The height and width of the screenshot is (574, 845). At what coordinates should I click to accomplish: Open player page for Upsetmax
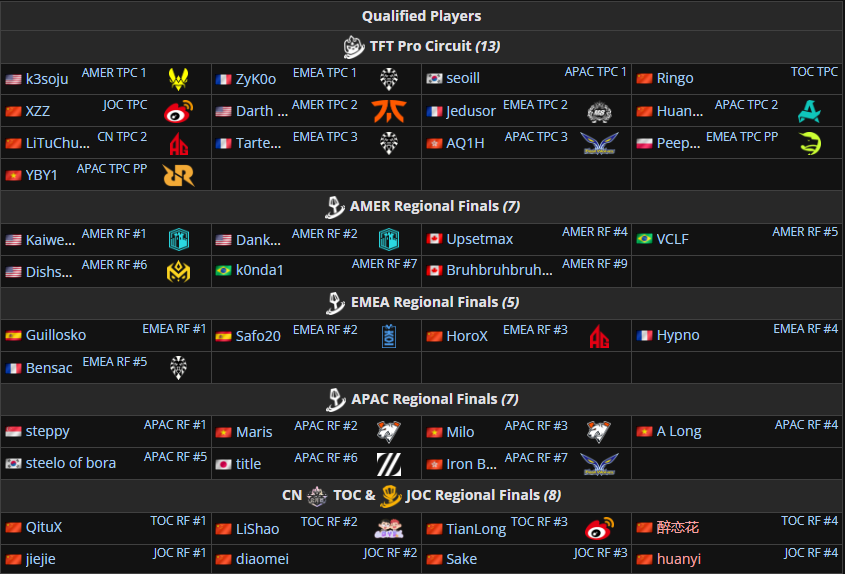(479, 239)
